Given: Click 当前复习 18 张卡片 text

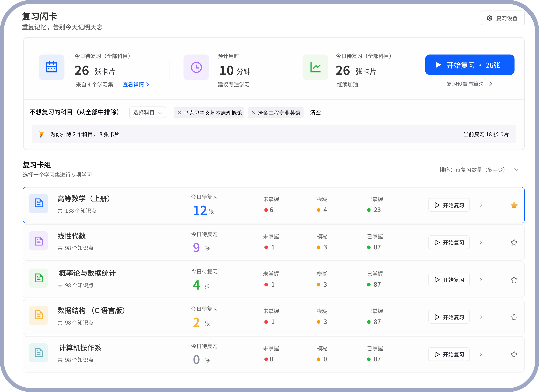Looking at the screenshot, I should click(486, 134).
